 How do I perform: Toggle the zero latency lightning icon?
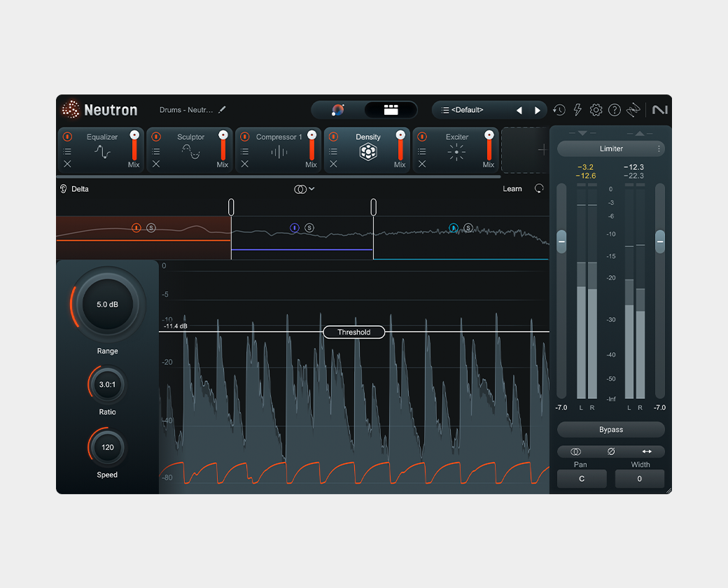[x=577, y=110]
